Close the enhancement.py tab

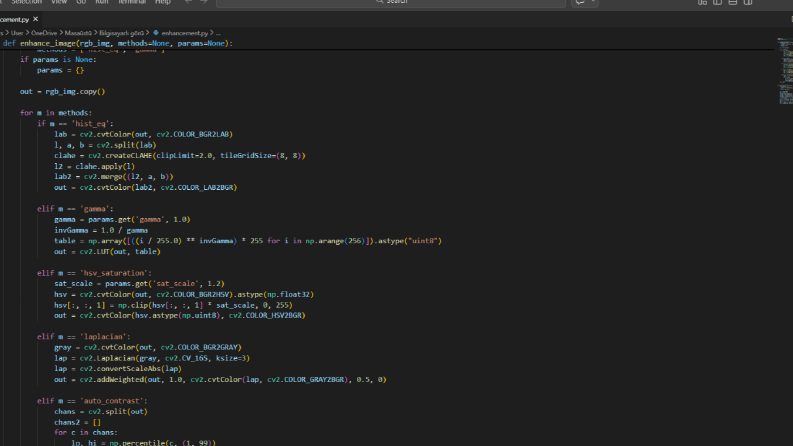click(35, 19)
